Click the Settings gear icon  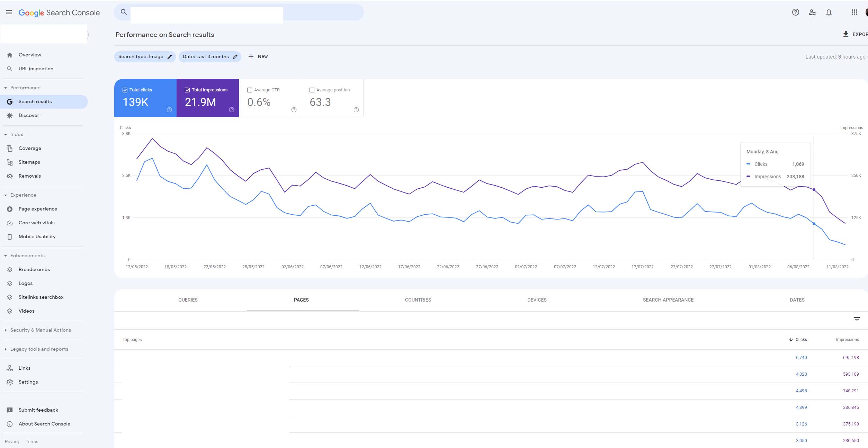[x=10, y=382]
